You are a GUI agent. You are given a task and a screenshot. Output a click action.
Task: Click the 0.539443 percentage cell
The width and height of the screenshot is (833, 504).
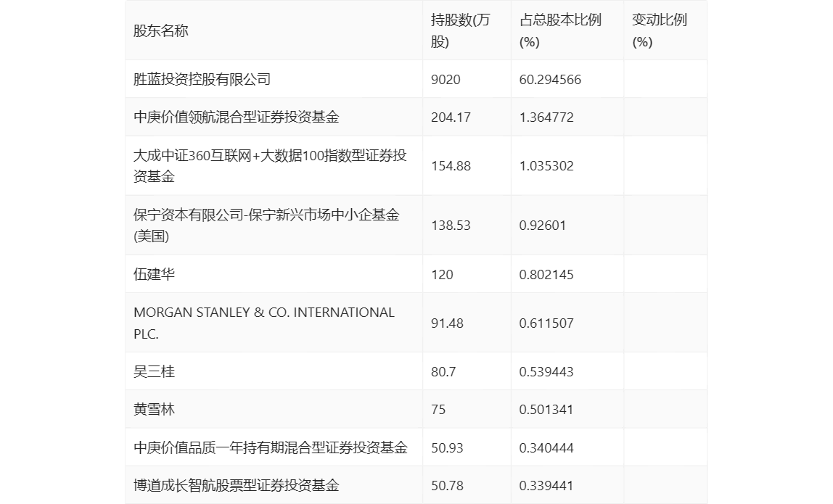coord(546,372)
